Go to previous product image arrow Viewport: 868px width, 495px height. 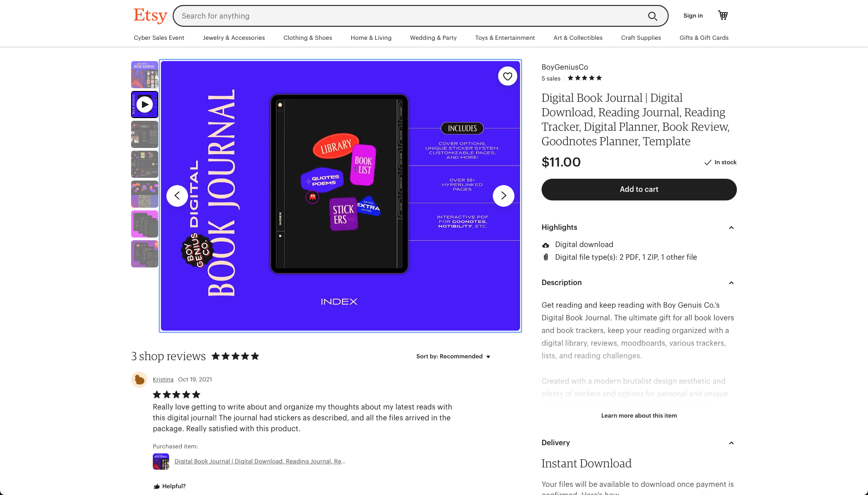[x=177, y=196]
